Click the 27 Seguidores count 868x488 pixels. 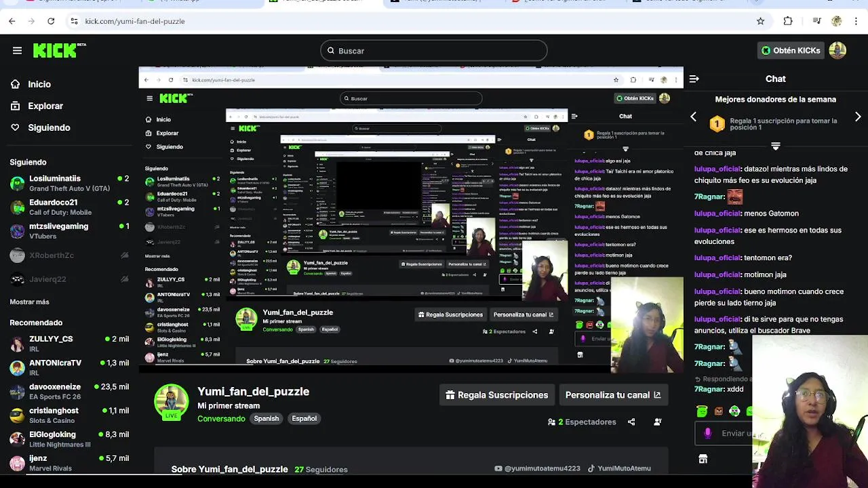(321, 469)
